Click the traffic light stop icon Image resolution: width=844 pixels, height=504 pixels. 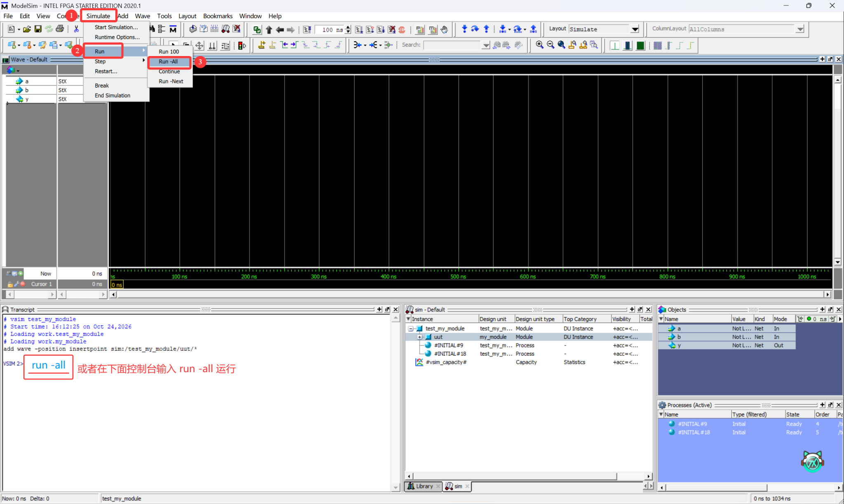tap(242, 45)
